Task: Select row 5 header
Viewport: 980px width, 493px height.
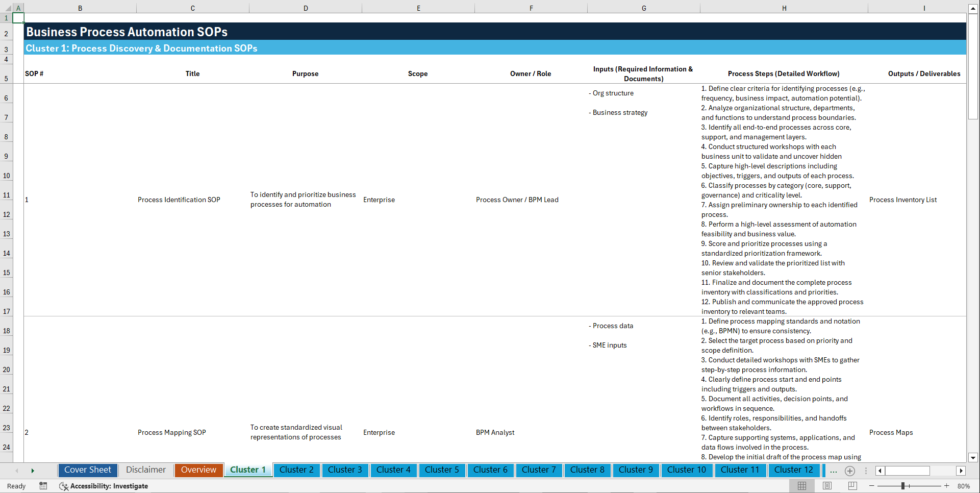Action: click(x=6, y=73)
